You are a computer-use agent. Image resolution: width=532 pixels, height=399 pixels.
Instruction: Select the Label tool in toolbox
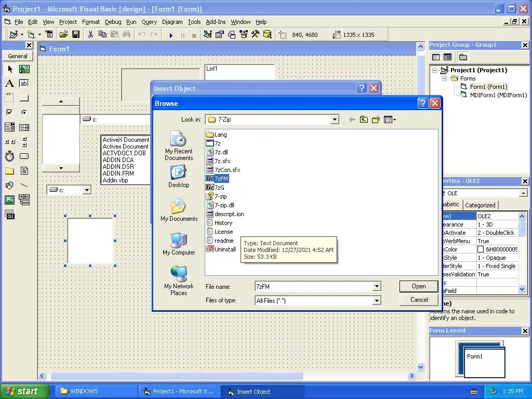pyautogui.click(x=10, y=84)
